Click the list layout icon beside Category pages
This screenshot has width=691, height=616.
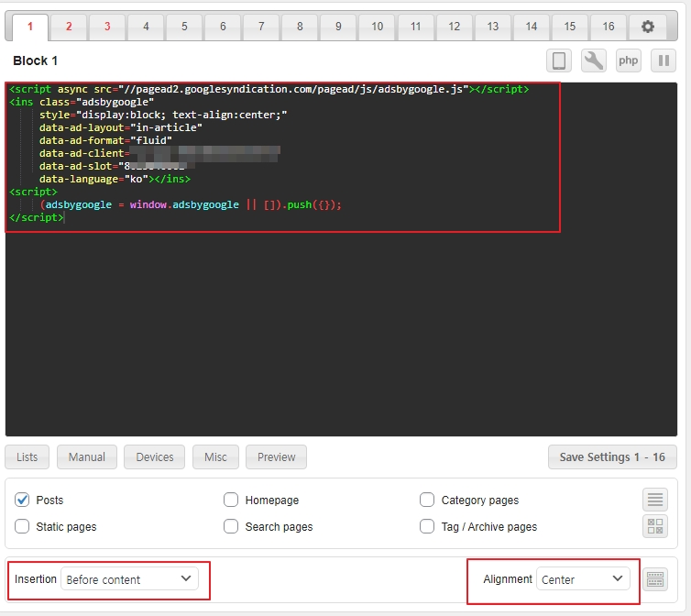point(655,500)
